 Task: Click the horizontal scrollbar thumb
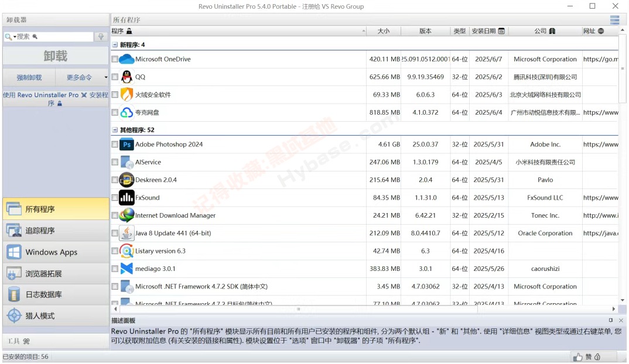[298, 309]
